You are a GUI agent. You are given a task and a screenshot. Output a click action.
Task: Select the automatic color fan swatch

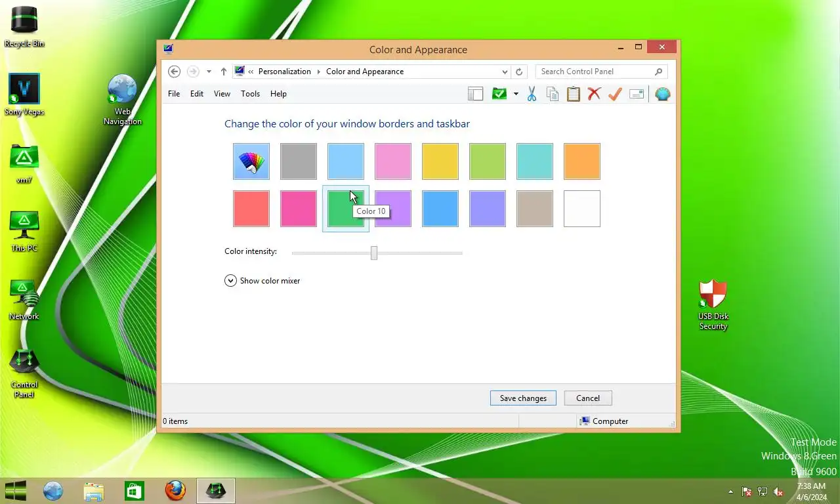coord(251,161)
